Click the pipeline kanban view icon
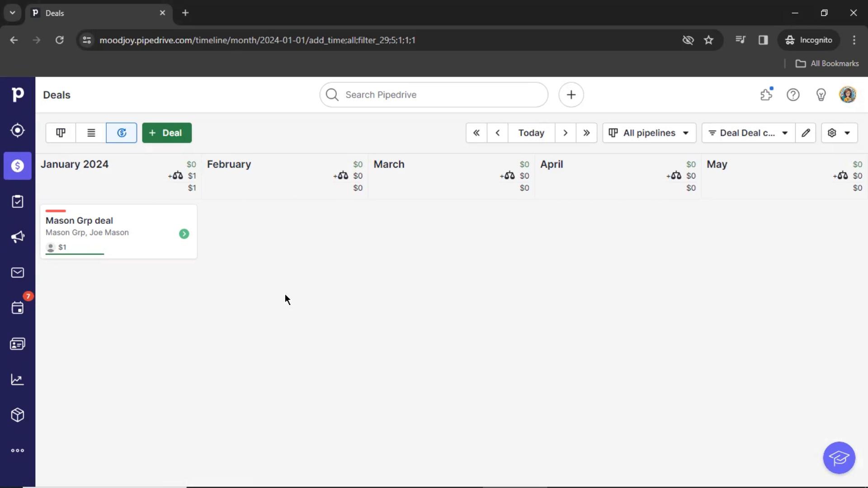Image resolution: width=868 pixels, height=488 pixels. pos(61,132)
